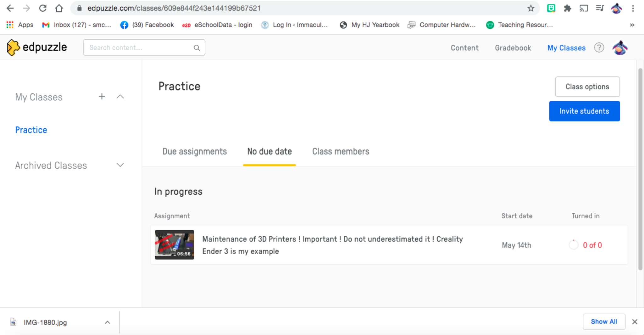
Task: Open the 3D Printers video thumbnail
Action: (175, 245)
